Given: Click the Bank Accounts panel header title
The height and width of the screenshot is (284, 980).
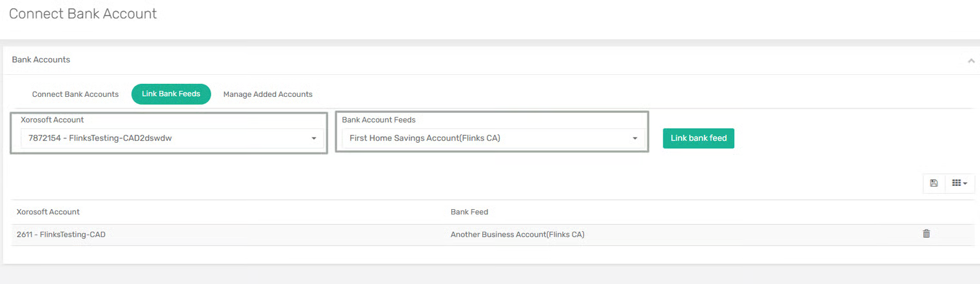Looking at the screenshot, I should pyautogui.click(x=41, y=59).
